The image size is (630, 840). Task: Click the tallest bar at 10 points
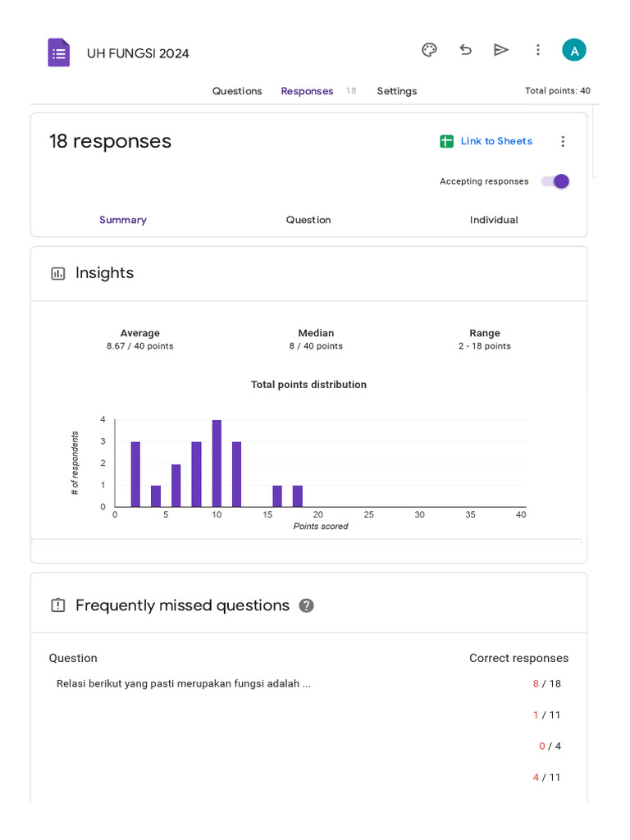tap(217, 463)
